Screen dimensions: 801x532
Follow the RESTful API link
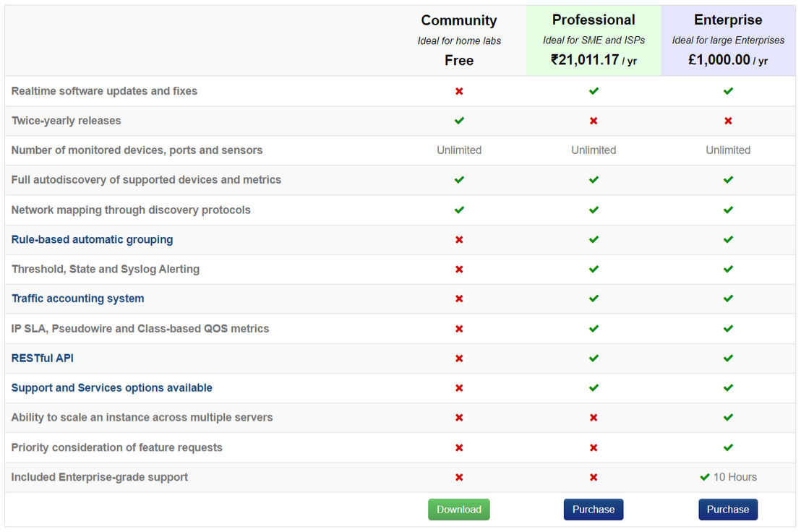[43, 359]
